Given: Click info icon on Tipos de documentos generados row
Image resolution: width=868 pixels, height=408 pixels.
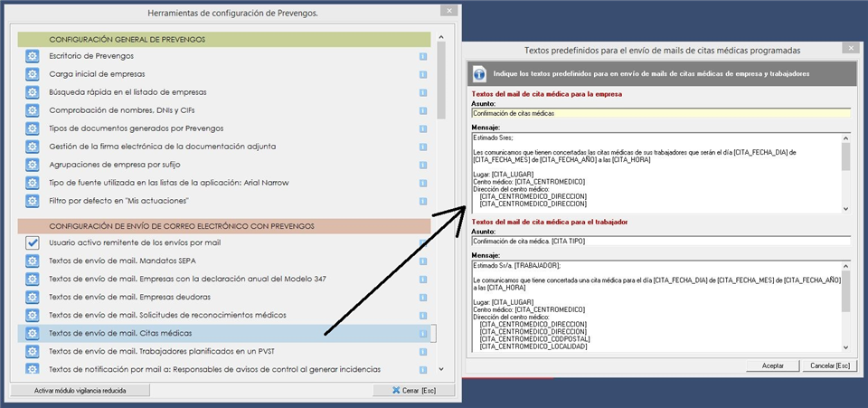Looking at the screenshot, I should click(423, 128).
